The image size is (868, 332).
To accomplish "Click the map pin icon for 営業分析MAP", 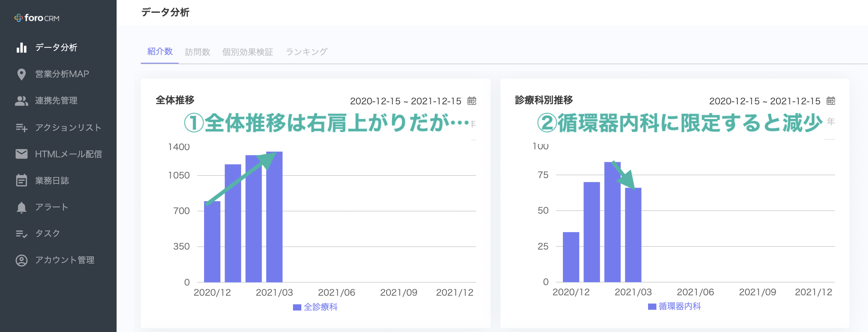I will 22,74.
